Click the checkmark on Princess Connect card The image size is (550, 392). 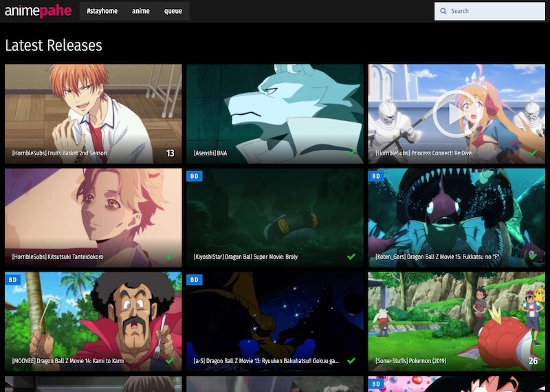point(533,153)
